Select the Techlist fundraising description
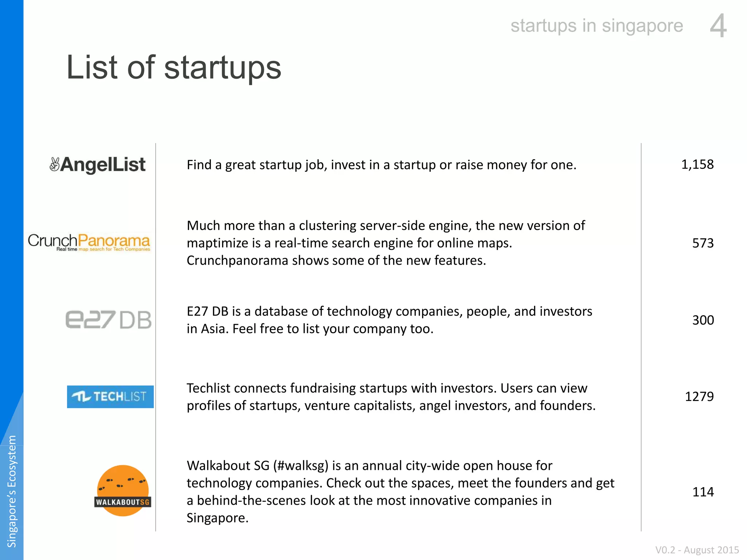 (391, 397)
